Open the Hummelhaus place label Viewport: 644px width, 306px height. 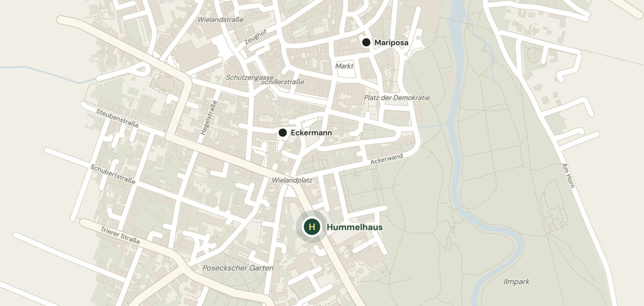[355, 227]
